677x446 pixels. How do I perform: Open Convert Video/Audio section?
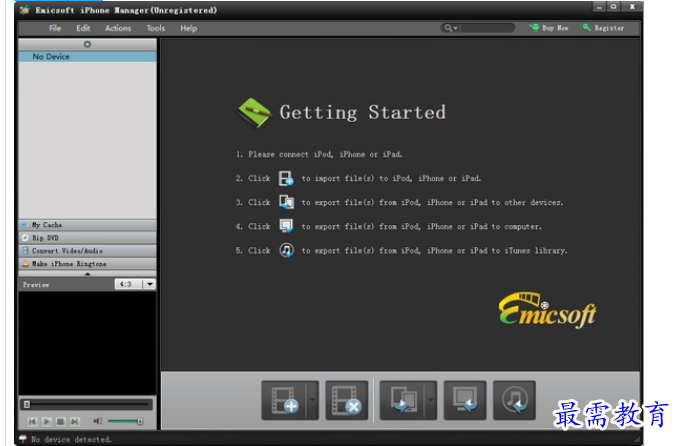click(x=88, y=251)
